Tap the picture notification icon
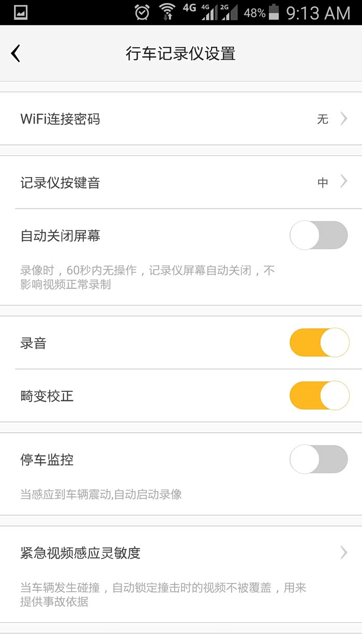This screenshot has height=644, width=362. coord(20,12)
